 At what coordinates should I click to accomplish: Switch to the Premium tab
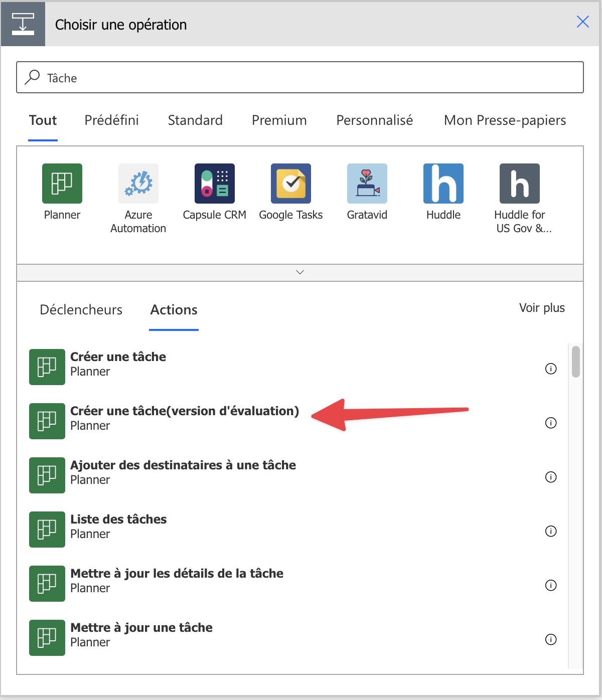pos(279,120)
